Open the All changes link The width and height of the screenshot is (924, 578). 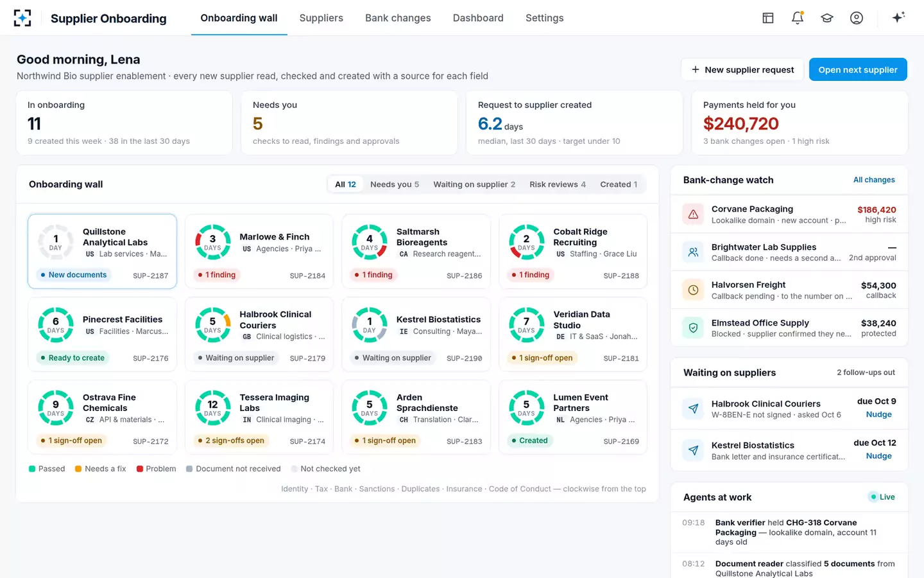874,180
